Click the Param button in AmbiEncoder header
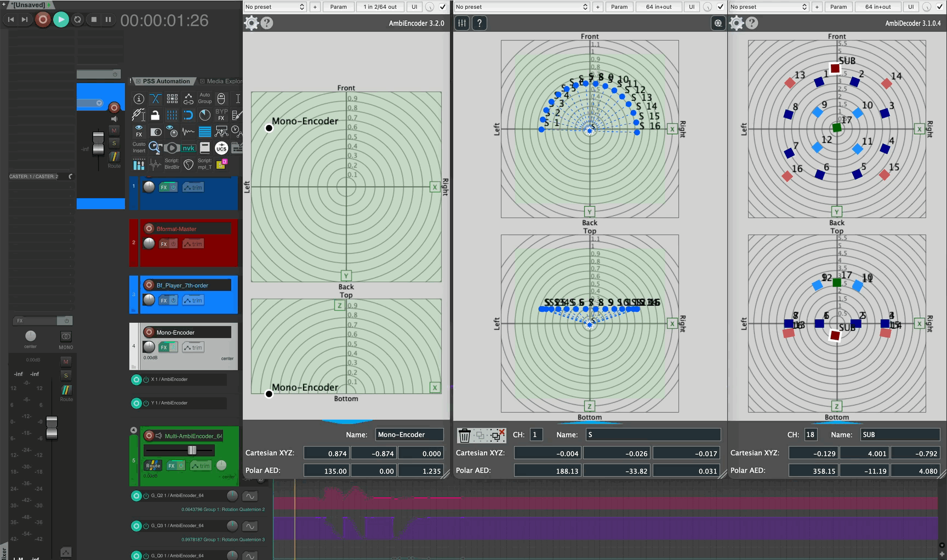 (x=338, y=7)
